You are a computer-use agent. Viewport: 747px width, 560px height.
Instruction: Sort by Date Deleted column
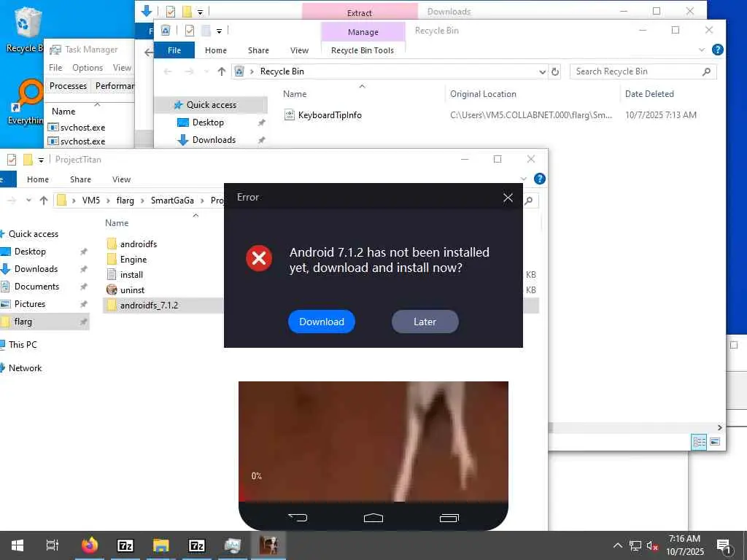(x=649, y=94)
